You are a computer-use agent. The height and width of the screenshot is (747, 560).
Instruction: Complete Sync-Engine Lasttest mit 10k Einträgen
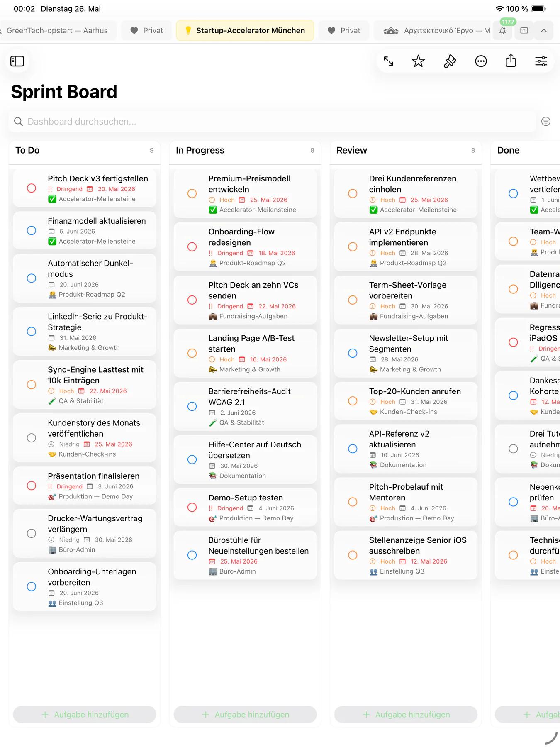tap(32, 384)
